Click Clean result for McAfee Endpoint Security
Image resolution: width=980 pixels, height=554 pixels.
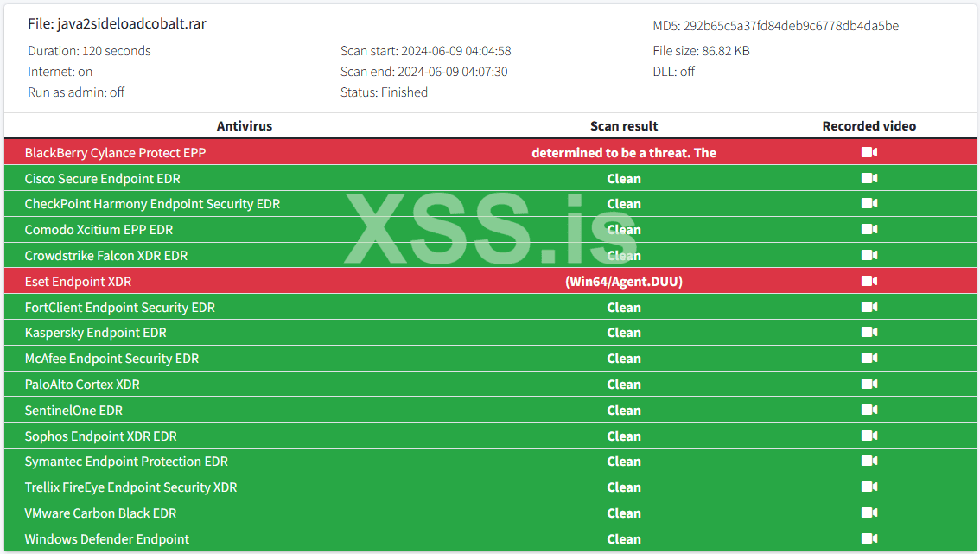point(624,359)
